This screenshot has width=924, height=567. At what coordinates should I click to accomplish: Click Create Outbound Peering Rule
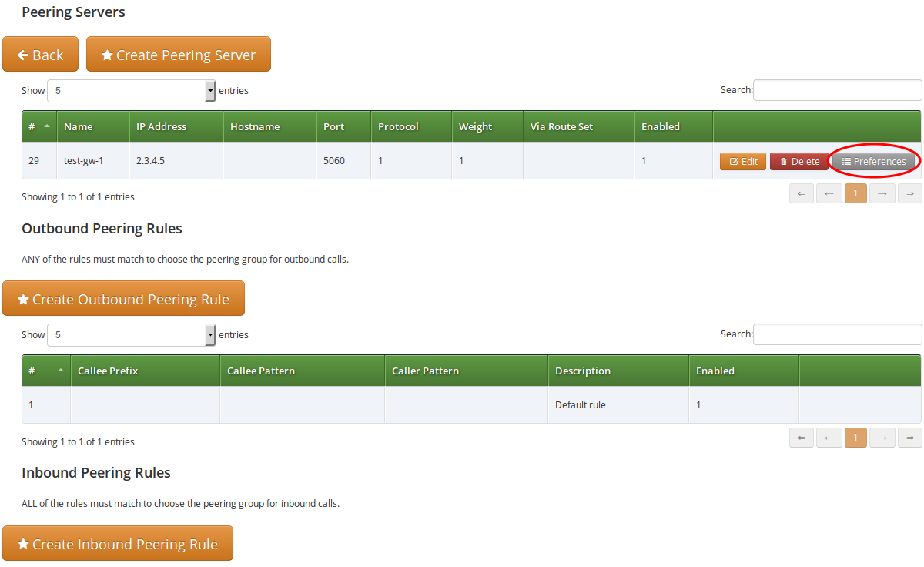[123, 298]
